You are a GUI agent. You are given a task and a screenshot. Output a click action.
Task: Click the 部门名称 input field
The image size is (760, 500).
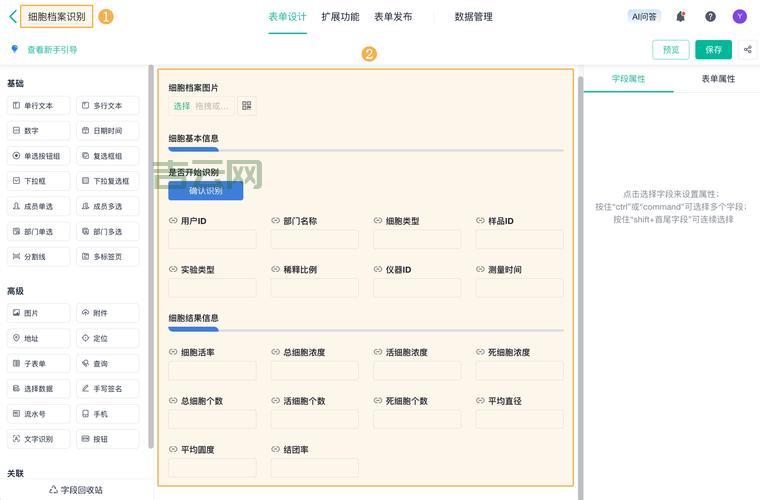coord(315,240)
